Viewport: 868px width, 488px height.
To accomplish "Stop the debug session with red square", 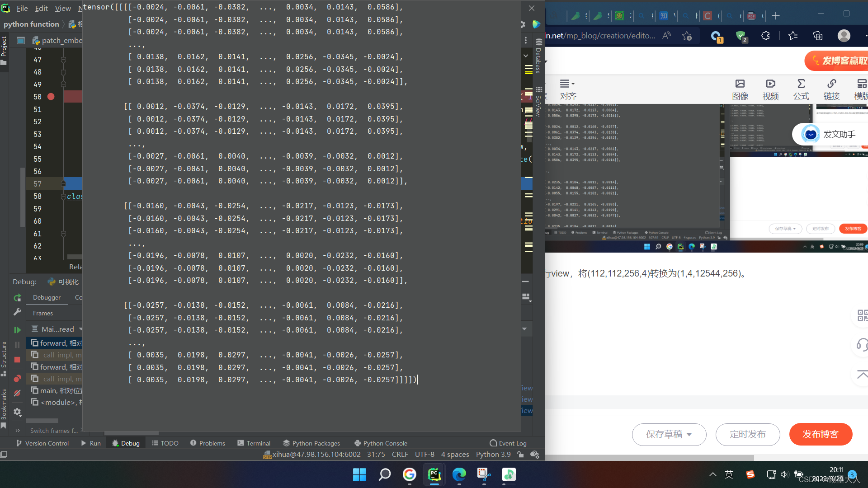I will (x=17, y=360).
